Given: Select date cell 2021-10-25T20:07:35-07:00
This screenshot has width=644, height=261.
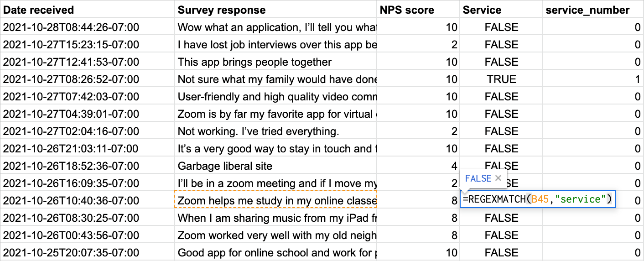Looking at the screenshot, I should click(87, 253).
